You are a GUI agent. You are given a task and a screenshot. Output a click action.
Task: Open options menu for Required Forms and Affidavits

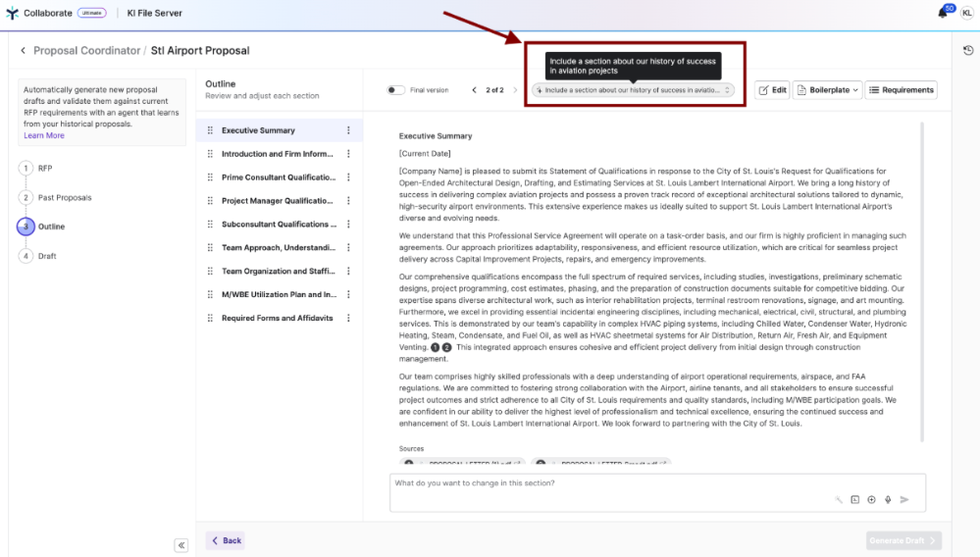(x=349, y=318)
